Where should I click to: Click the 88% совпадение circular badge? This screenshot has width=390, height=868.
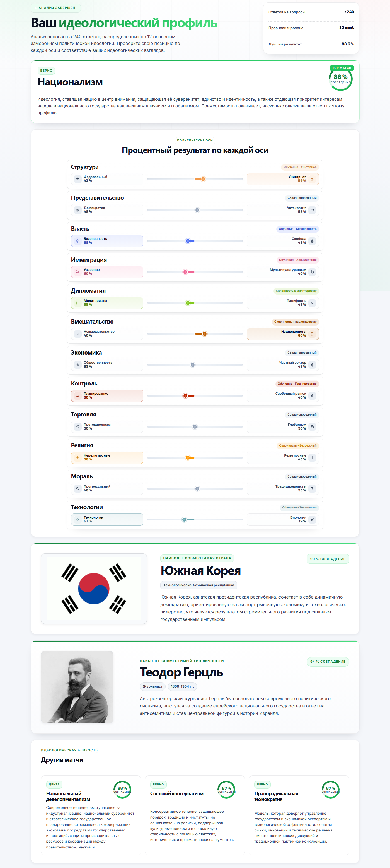click(x=340, y=78)
